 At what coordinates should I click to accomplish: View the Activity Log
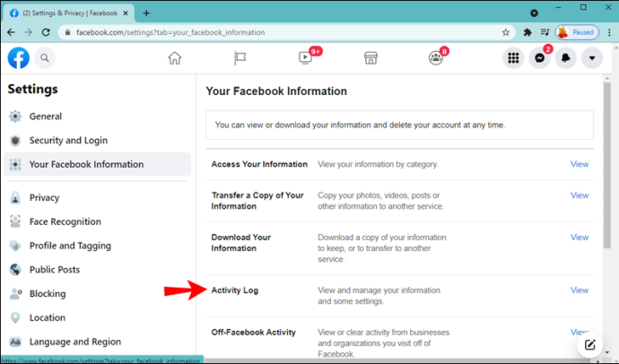click(x=580, y=290)
